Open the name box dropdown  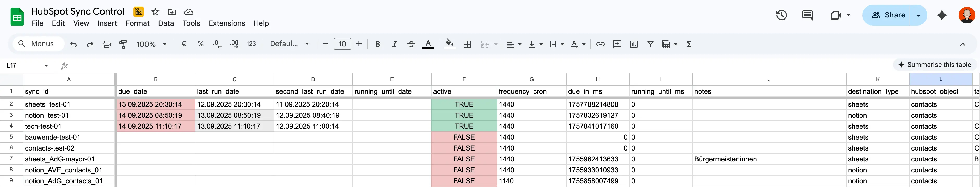pos(46,65)
